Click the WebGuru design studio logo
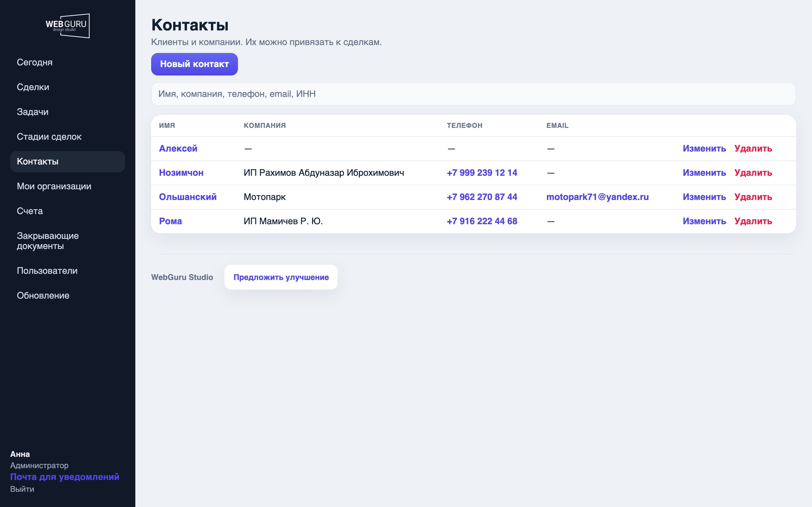The width and height of the screenshot is (812, 507). (x=68, y=26)
